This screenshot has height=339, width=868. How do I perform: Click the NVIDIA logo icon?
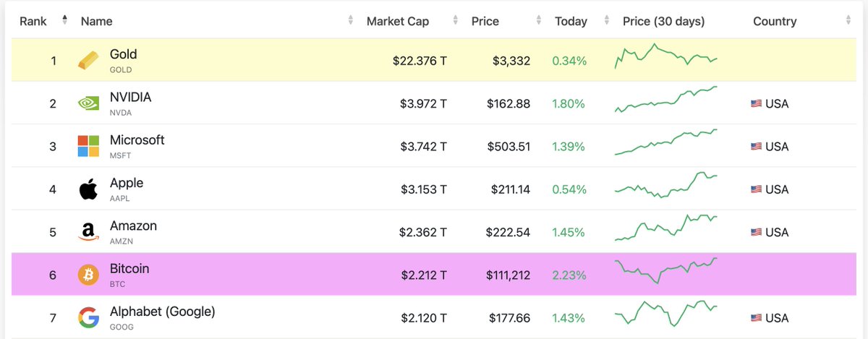click(x=88, y=103)
